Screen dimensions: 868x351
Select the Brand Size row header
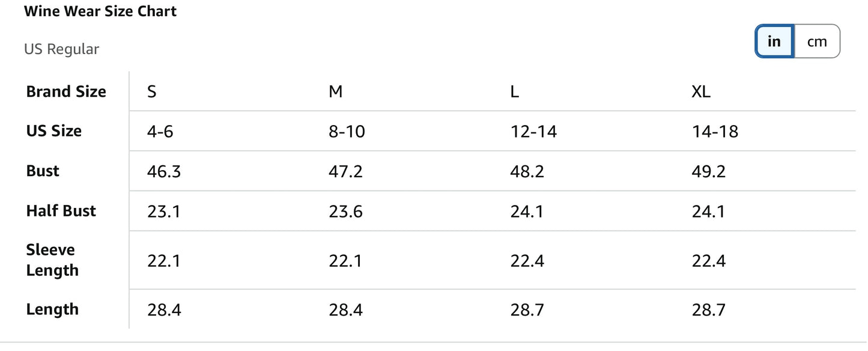[x=66, y=92]
